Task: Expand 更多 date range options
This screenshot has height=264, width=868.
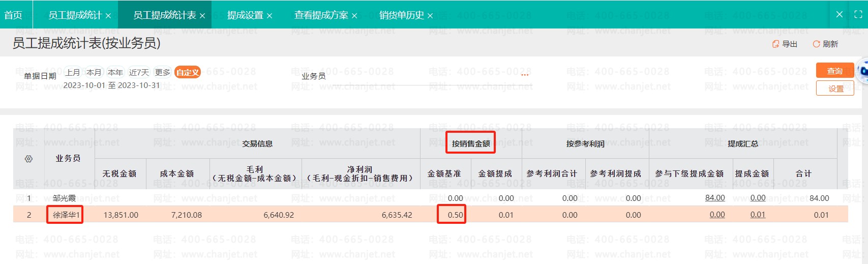Action: click(x=163, y=72)
